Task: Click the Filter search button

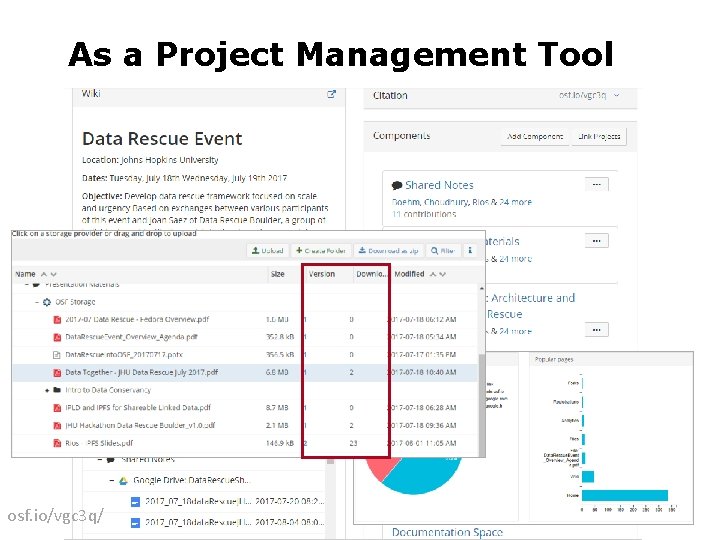Action: pyautogui.click(x=443, y=251)
